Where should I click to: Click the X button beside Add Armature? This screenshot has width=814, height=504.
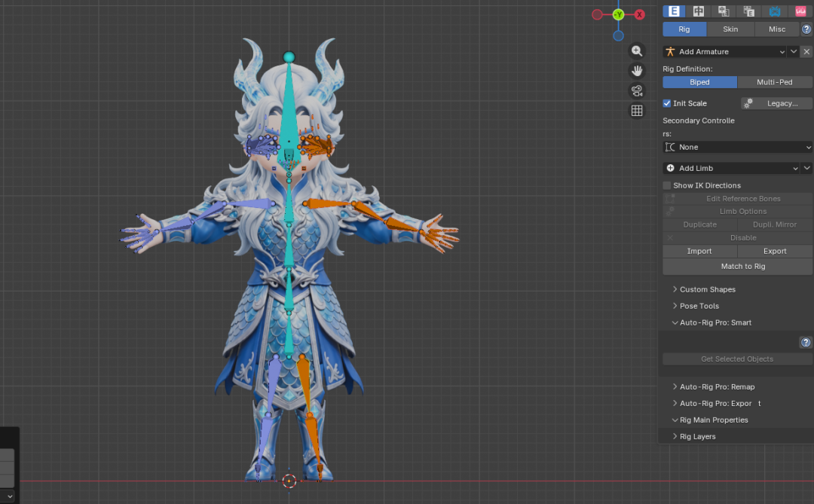click(x=806, y=51)
